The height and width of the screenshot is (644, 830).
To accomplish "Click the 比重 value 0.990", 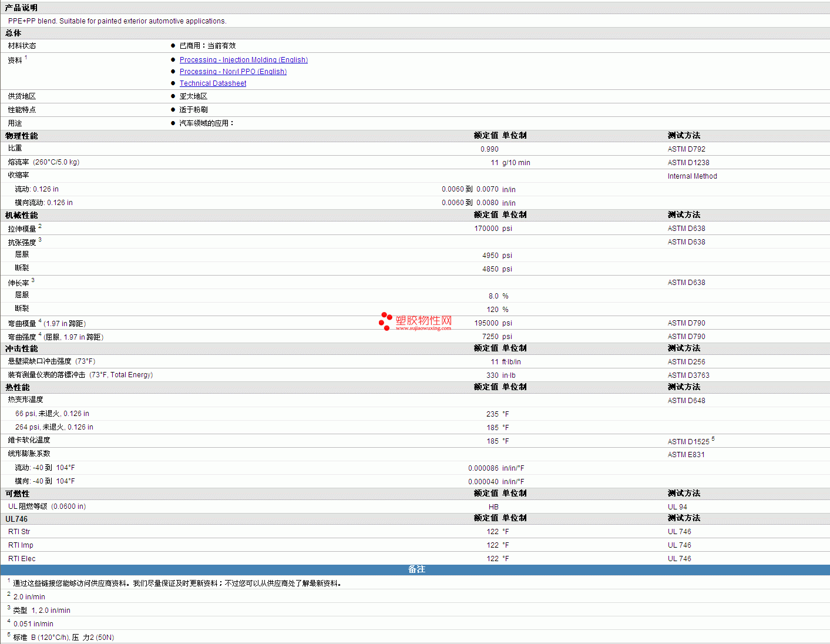I will point(489,149).
